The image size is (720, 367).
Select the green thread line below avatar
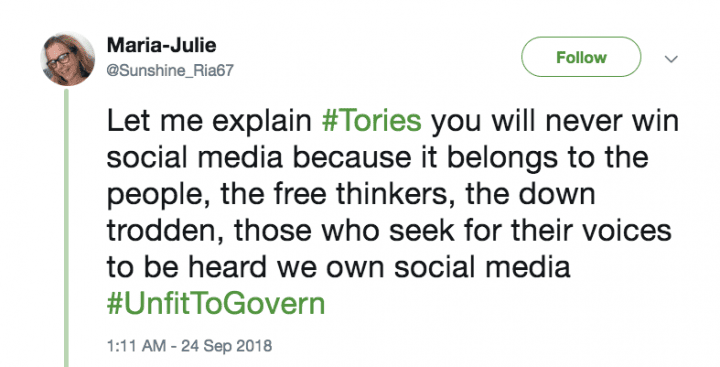[x=66, y=228]
